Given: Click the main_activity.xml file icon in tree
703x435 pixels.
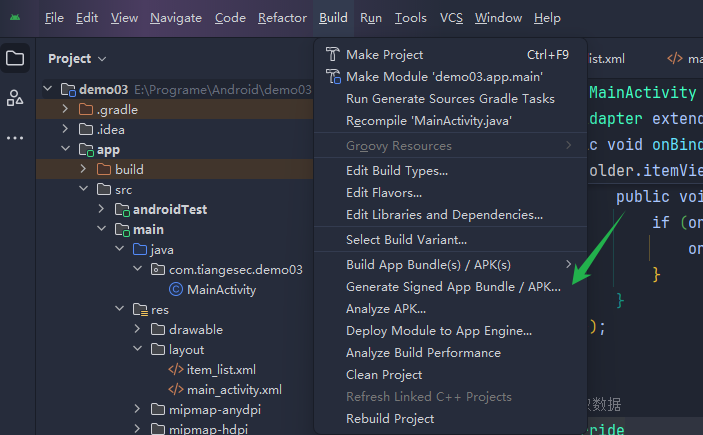Looking at the screenshot, I should [176, 389].
